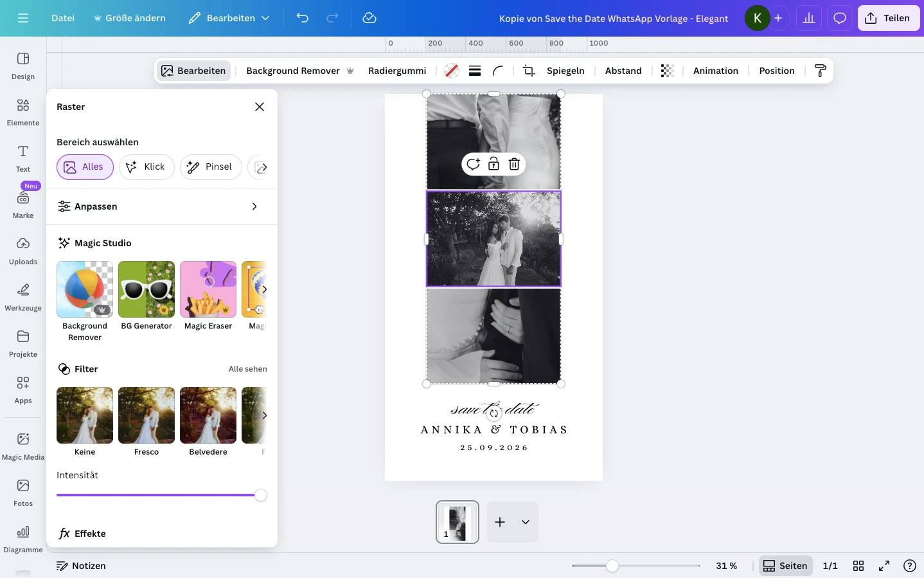Open the border color no-color swatch

(x=452, y=71)
